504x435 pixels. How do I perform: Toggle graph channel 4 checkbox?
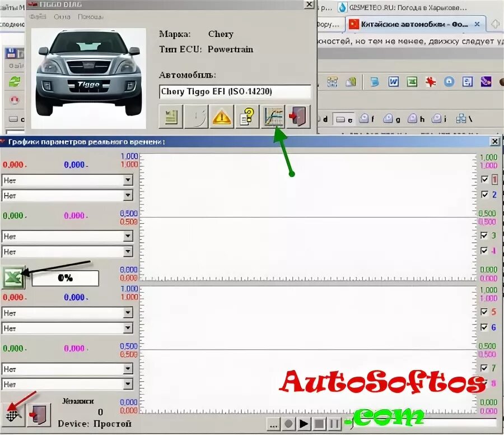tap(484, 251)
